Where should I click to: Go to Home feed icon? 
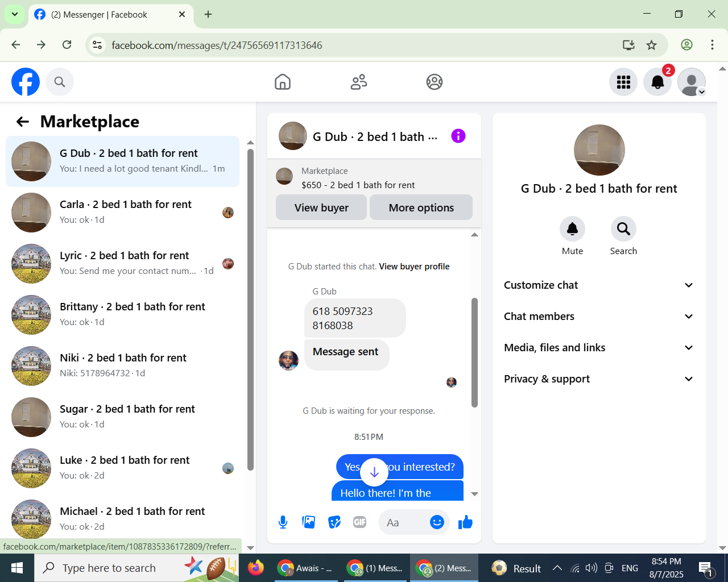pyautogui.click(x=283, y=82)
